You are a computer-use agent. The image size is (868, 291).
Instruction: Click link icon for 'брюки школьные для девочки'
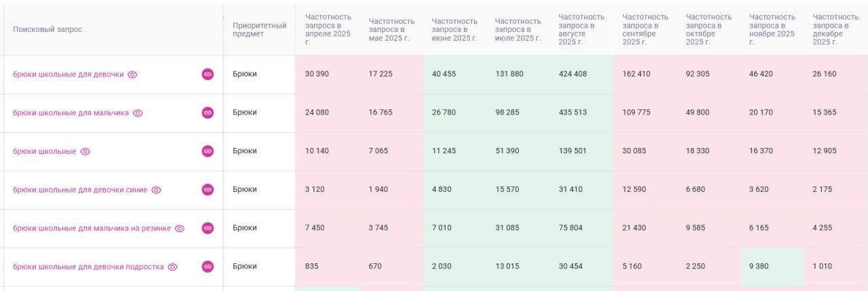[208, 74]
